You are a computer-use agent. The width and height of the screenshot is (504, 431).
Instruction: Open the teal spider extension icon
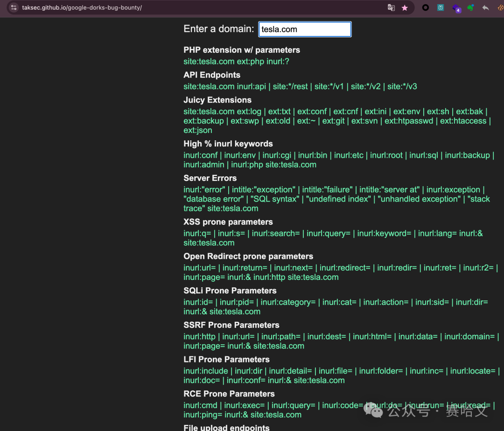[x=441, y=7]
